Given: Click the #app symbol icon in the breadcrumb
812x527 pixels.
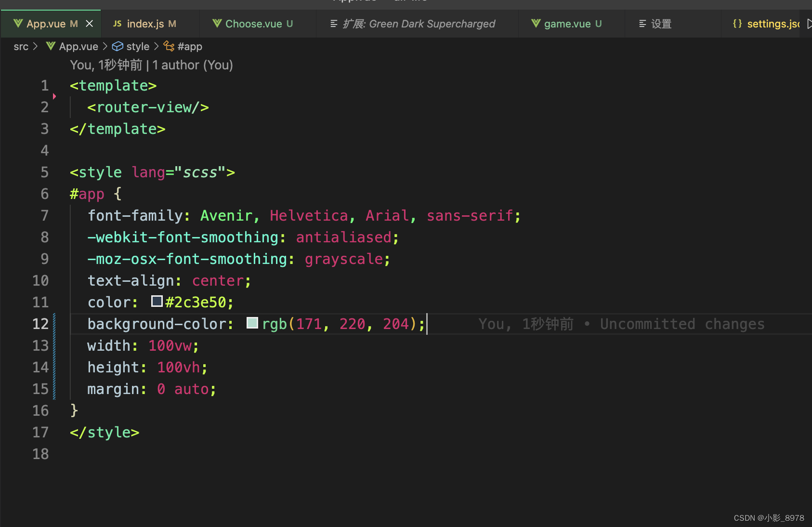Looking at the screenshot, I should pyautogui.click(x=169, y=46).
